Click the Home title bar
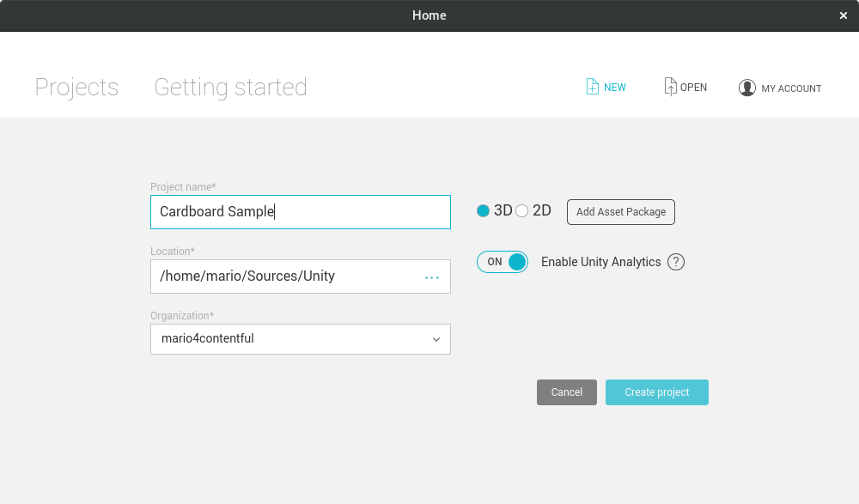This screenshot has width=859, height=504. click(x=429, y=15)
